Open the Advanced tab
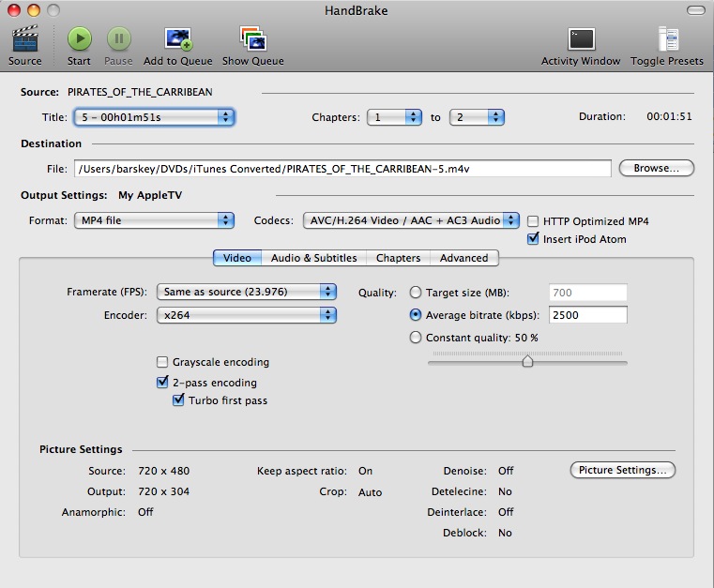Viewport: 714px width, 588px height. 464,258
